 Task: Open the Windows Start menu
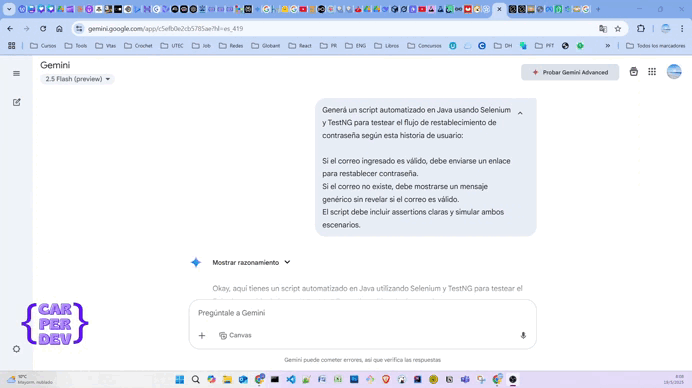click(x=180, y=380)
